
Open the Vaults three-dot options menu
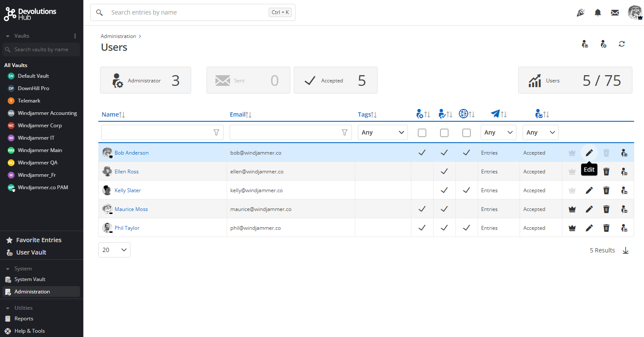click(75, 36)
